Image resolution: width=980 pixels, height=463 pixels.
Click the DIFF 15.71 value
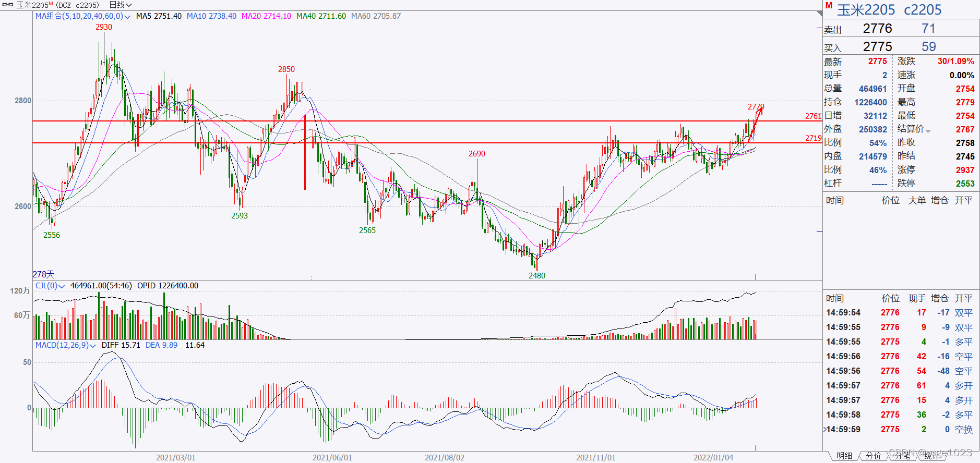(121, 345)
